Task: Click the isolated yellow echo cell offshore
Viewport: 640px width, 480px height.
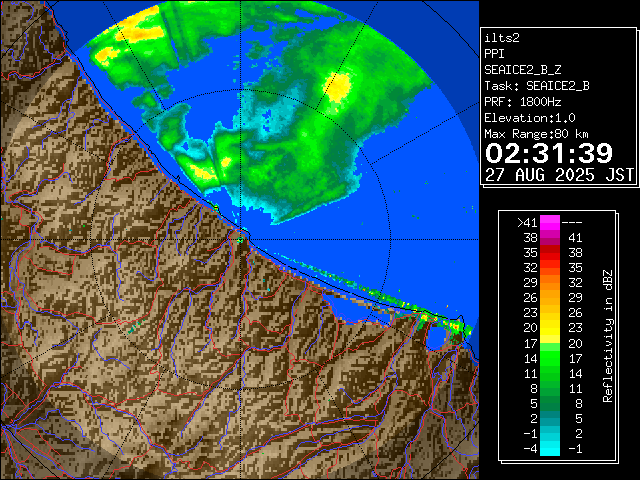Action: [337, 87]
